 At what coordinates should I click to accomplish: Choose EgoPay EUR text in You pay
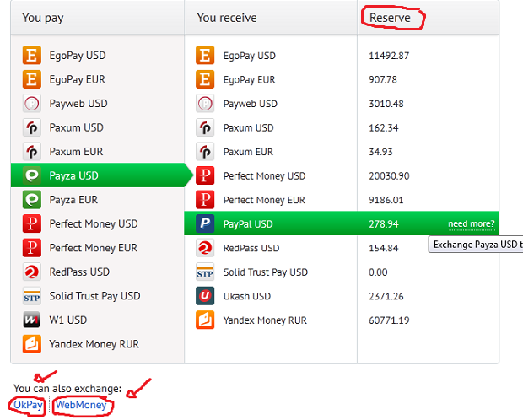click(x=77, y=79)
